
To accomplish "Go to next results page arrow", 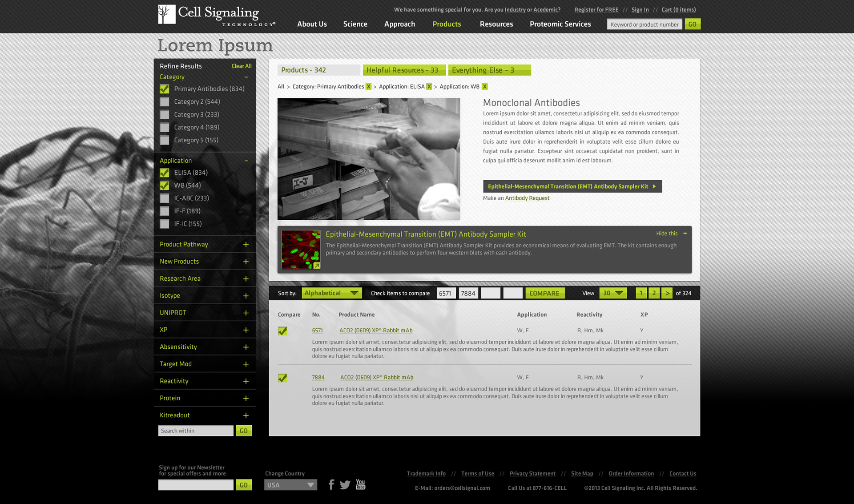I will coord(667,293).
